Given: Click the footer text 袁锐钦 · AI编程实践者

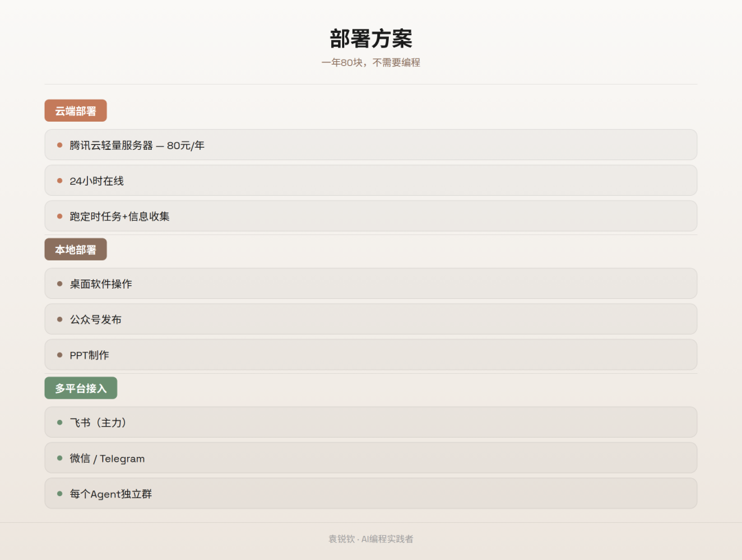Looking at the screenshot, I should (x=371, y=539).
